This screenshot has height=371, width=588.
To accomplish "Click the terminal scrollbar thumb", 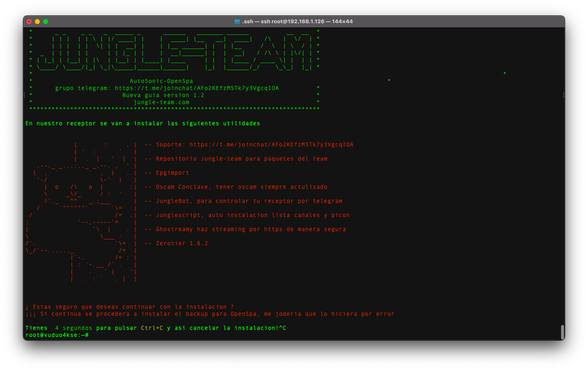I will click(562, 332).
